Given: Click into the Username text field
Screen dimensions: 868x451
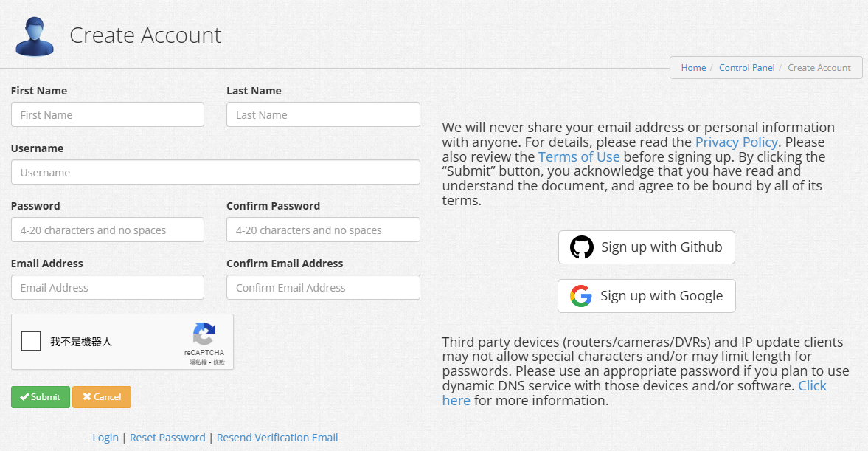Looking at the screenshot, I should 215,173.
